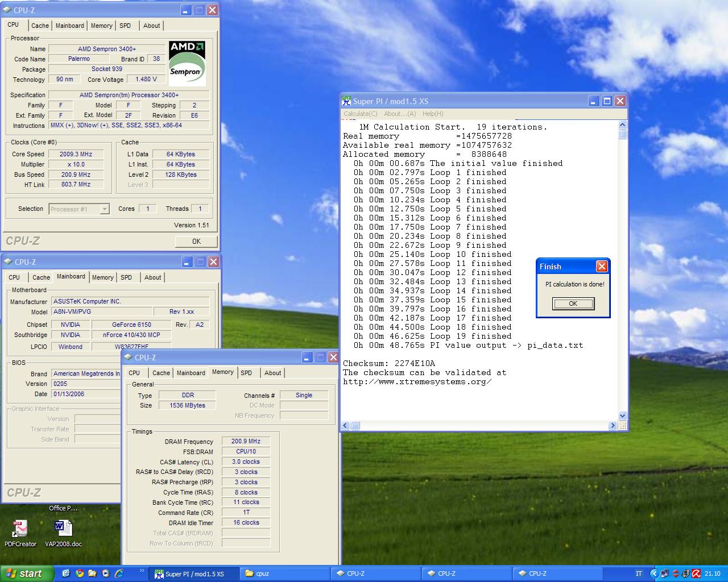Click the Super PI title bar icon
This screenshot has height=582, width=728.
pos(346,101)
